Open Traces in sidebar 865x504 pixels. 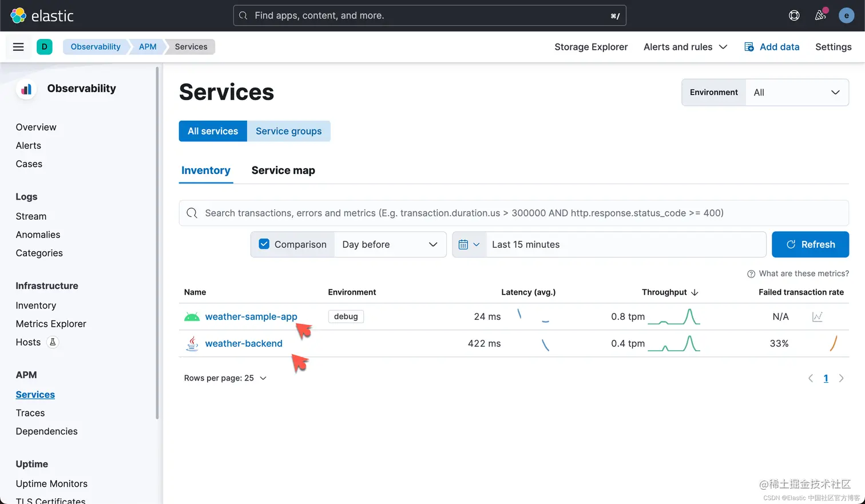click(x=30, y=413)
